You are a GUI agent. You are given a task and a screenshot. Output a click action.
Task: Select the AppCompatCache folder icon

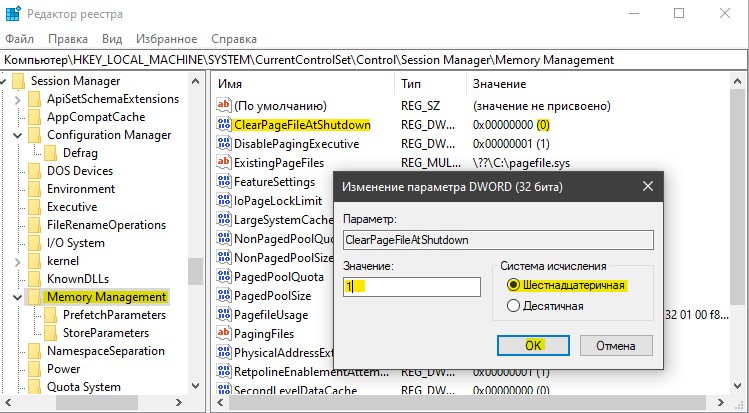pos(34,117)
